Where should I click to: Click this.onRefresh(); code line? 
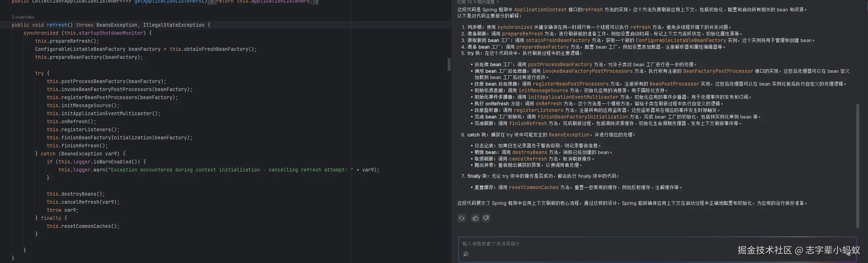tap(72, 121)
